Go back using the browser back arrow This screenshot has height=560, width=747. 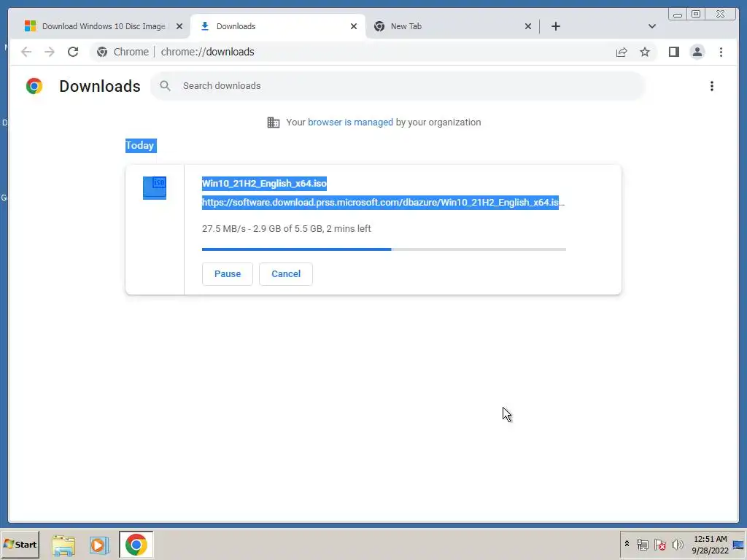(x=26, y=52)
